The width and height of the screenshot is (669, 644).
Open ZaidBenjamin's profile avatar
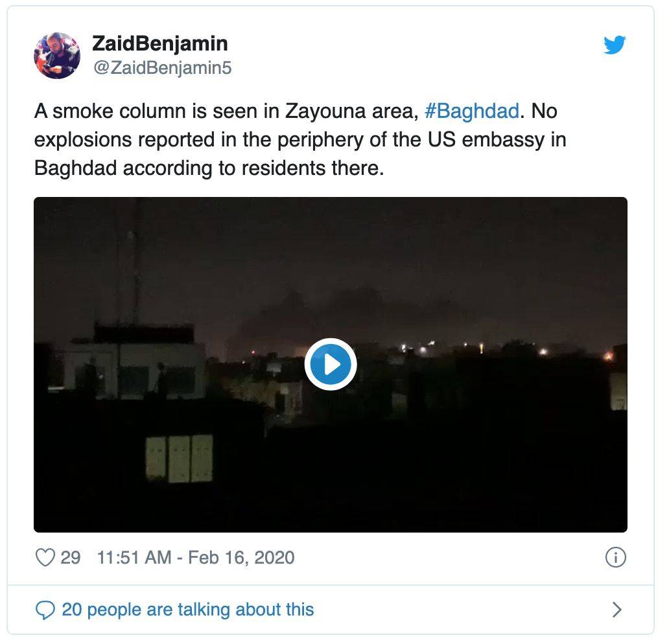pyautogui.click(x=57, y=56)
